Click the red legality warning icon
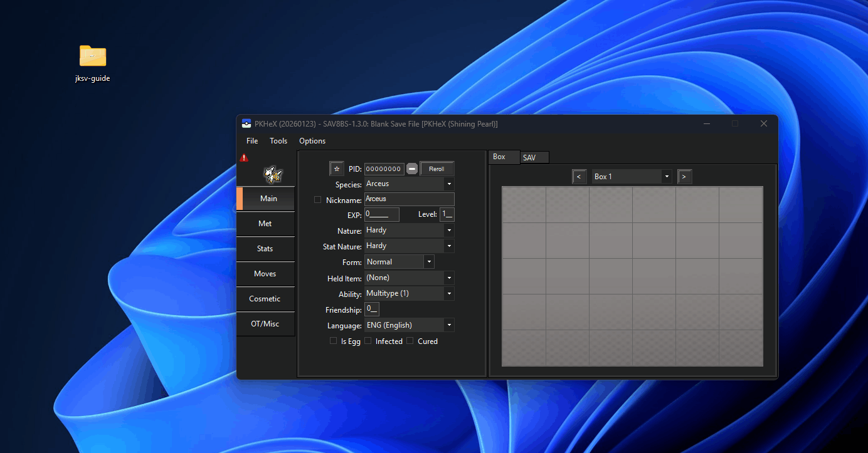Image resolution: width=868 pixels, height=453 pixels. (x=244, y=158)
